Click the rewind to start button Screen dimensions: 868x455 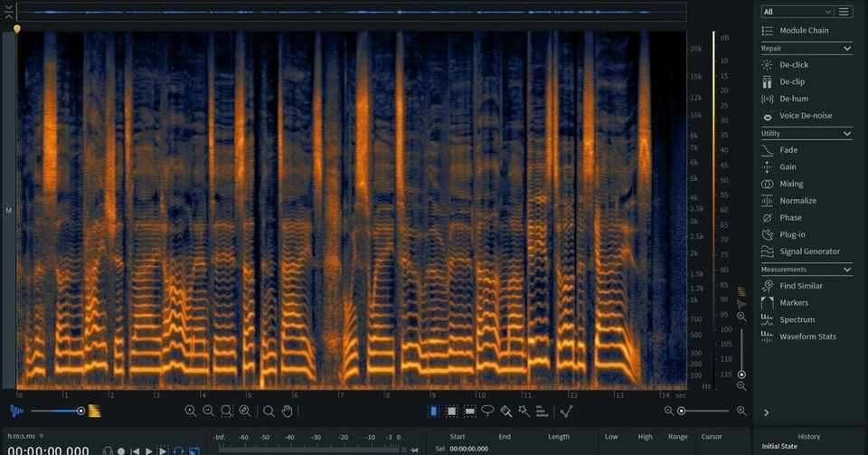(x=135, y=451)
